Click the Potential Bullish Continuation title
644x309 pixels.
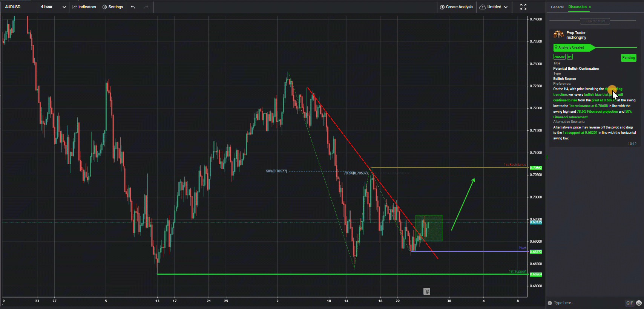click(576, 69)
